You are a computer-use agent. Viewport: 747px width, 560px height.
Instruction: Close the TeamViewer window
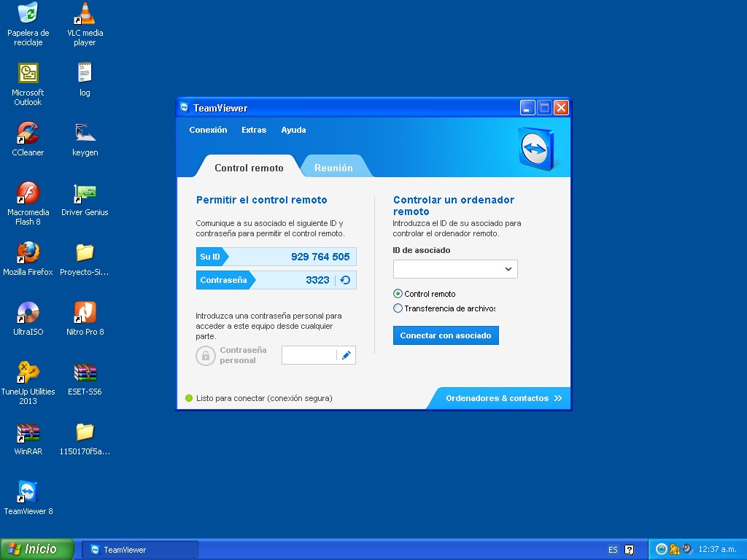[561, 108]
